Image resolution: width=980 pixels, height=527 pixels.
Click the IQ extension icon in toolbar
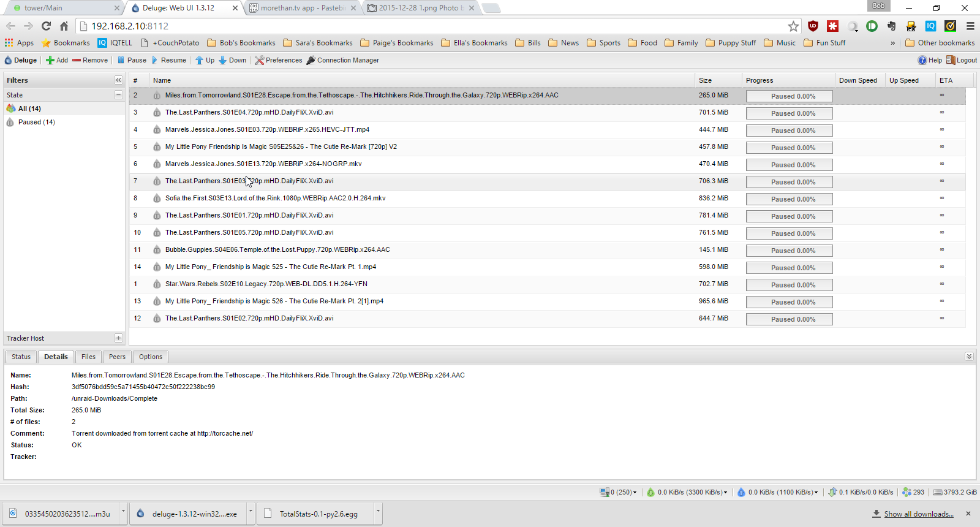(930, 26)
